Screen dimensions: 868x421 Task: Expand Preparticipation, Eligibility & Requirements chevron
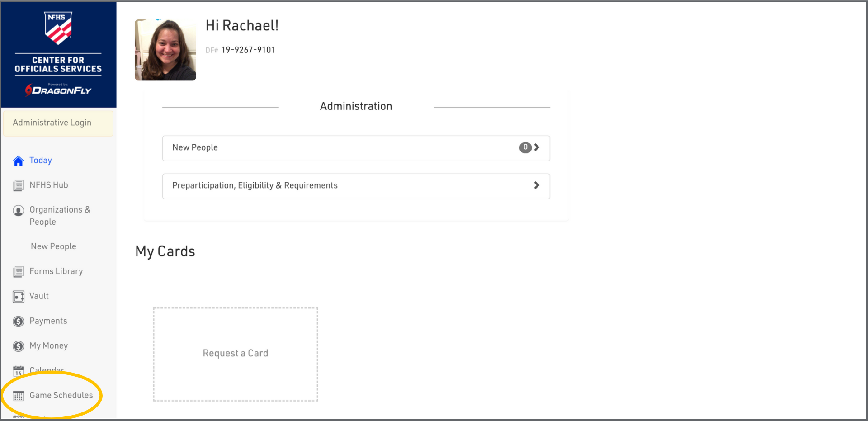tap(537, 185)
